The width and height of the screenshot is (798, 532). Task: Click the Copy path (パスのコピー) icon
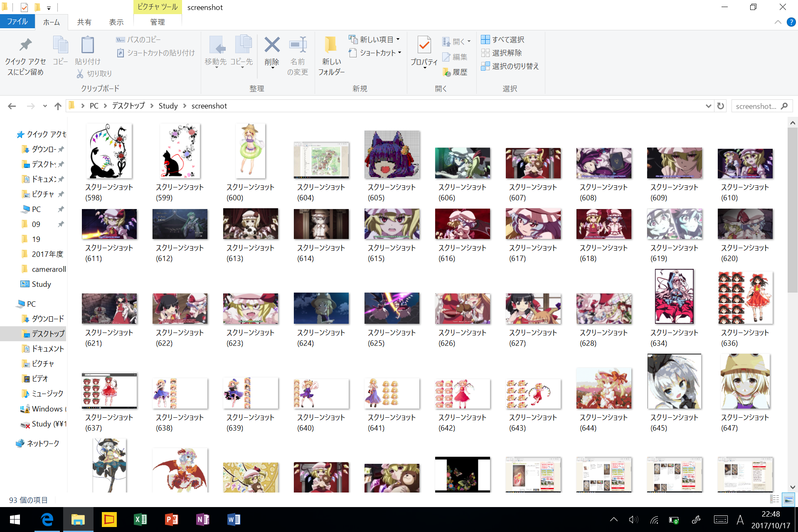pyautogui.click(x=121, y=39)
